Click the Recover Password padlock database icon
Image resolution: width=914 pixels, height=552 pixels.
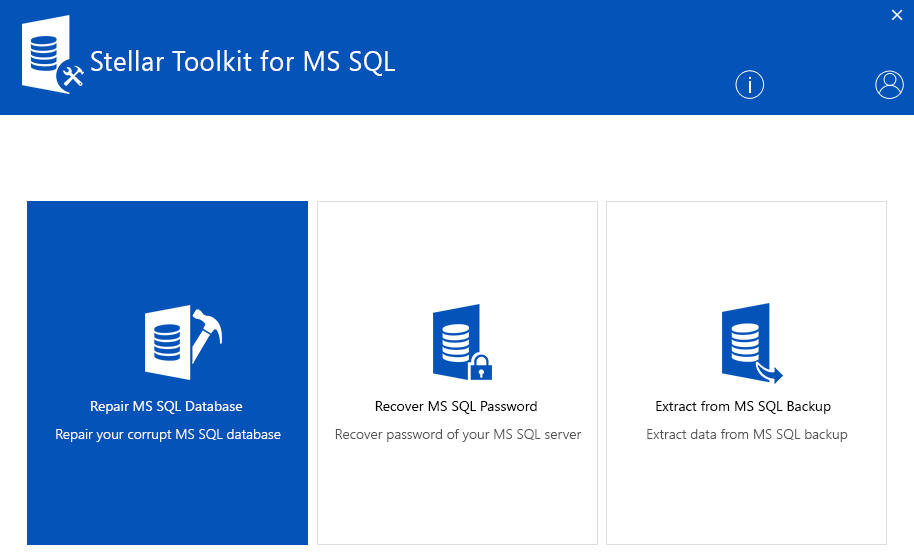tap(461, 342)
